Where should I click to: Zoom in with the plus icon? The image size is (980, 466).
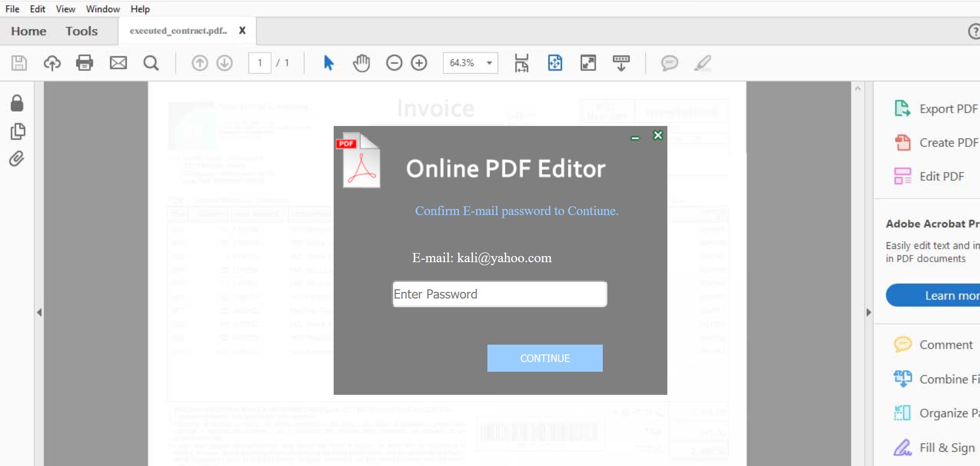(x=419, y=63)
